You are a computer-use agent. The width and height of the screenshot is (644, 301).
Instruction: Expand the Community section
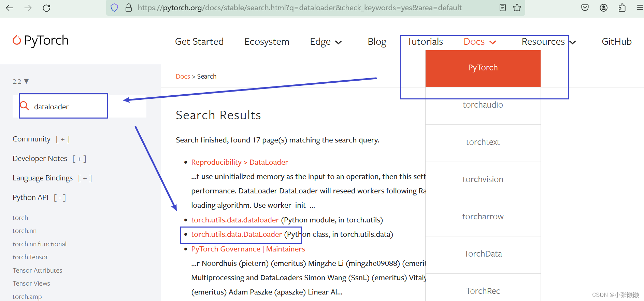(x=41, y=139)
